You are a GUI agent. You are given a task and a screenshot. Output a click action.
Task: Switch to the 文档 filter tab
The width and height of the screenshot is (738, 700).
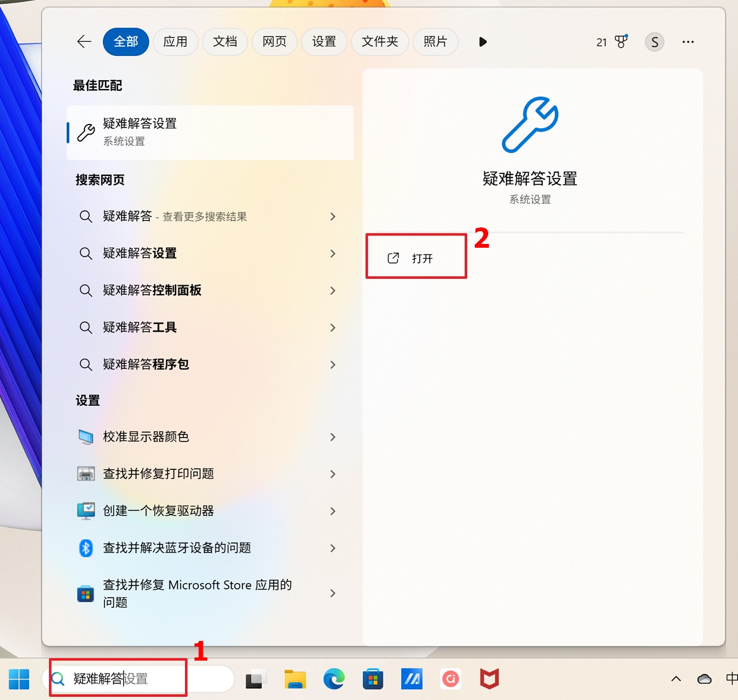pyautogui.click(x=224, y=42)
